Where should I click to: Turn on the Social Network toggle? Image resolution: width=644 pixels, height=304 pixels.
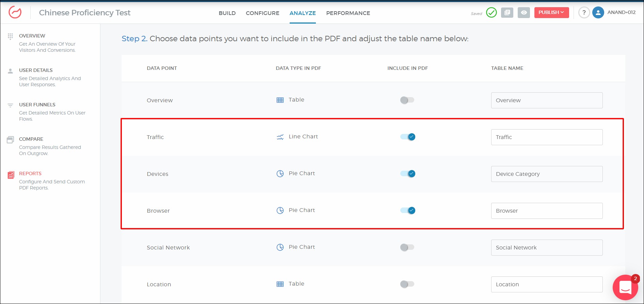407,247
